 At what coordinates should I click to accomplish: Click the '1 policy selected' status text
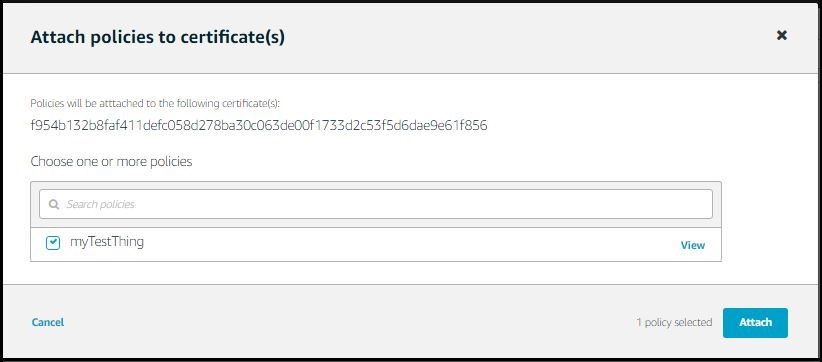[x=674, y=322]
